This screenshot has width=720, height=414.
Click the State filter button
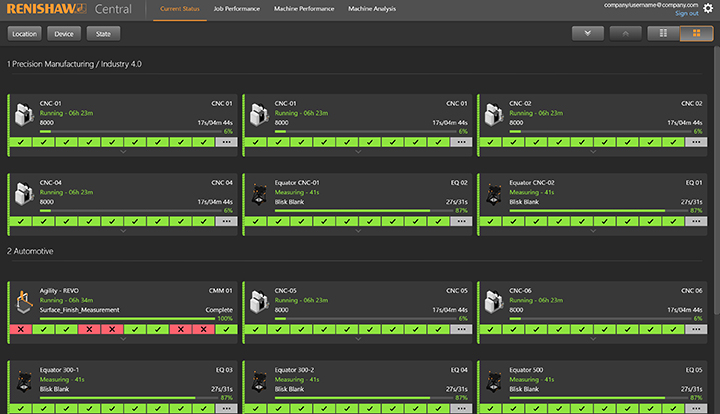pyautogui.click(x=103, y=34)
